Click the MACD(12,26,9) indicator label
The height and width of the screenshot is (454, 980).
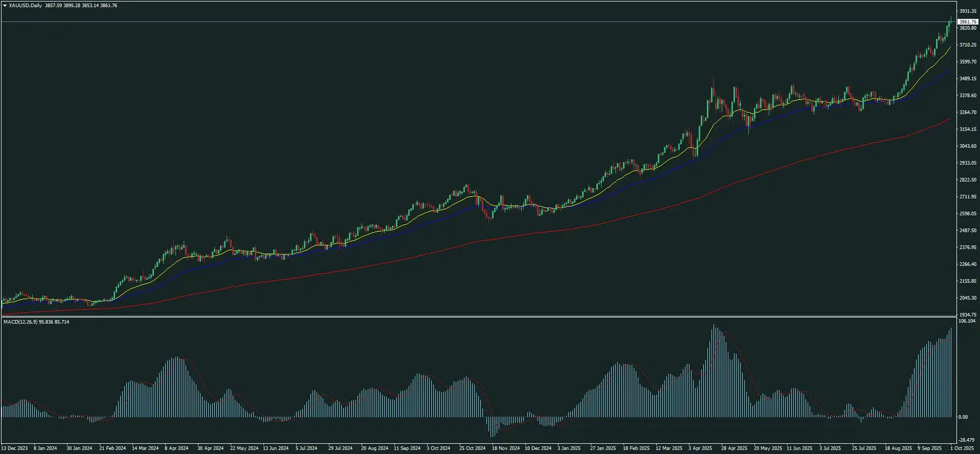[x=20, y=322]
